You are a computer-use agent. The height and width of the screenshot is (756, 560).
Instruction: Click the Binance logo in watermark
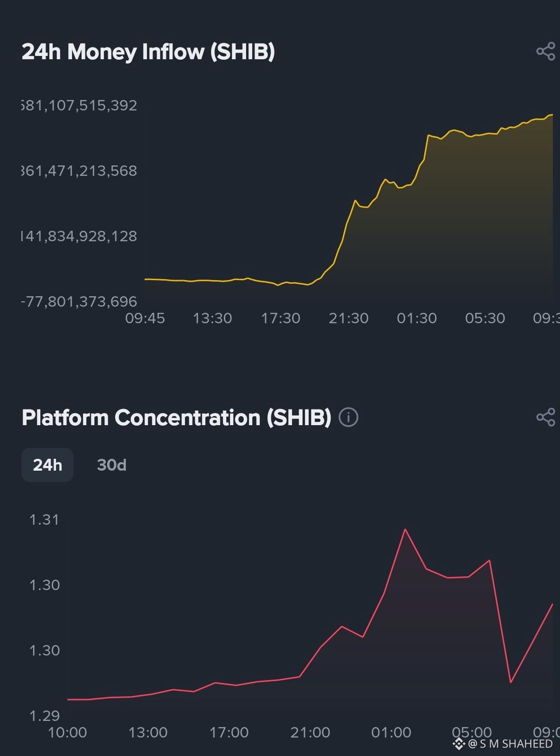click(459, 744)
